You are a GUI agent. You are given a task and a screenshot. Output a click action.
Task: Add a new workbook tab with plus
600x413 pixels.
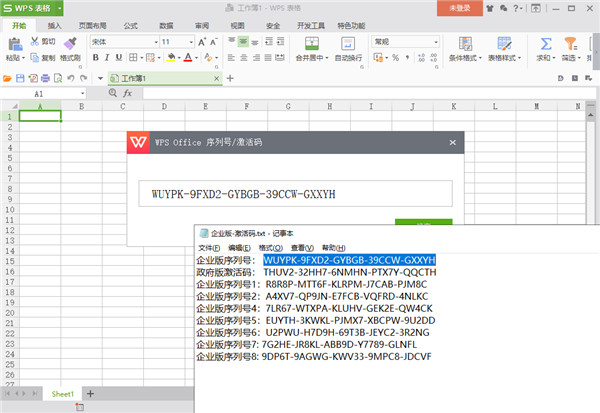tap(230, 78)
